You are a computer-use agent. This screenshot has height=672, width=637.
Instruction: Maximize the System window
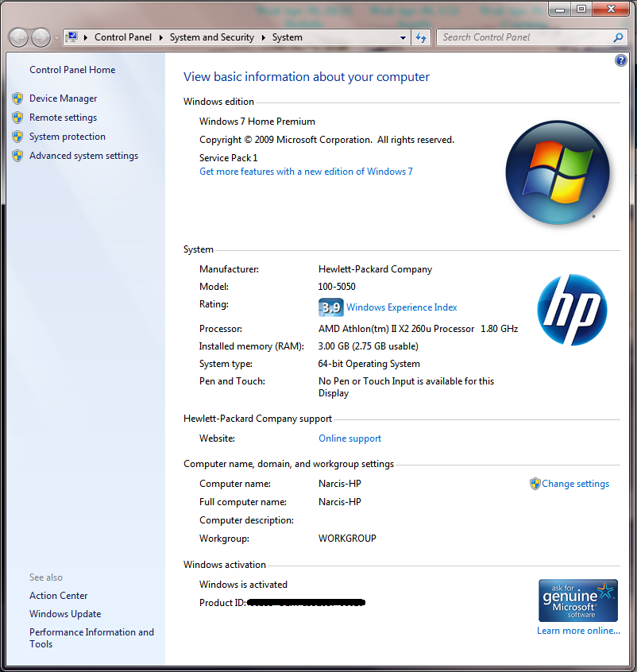click(581, 9)
